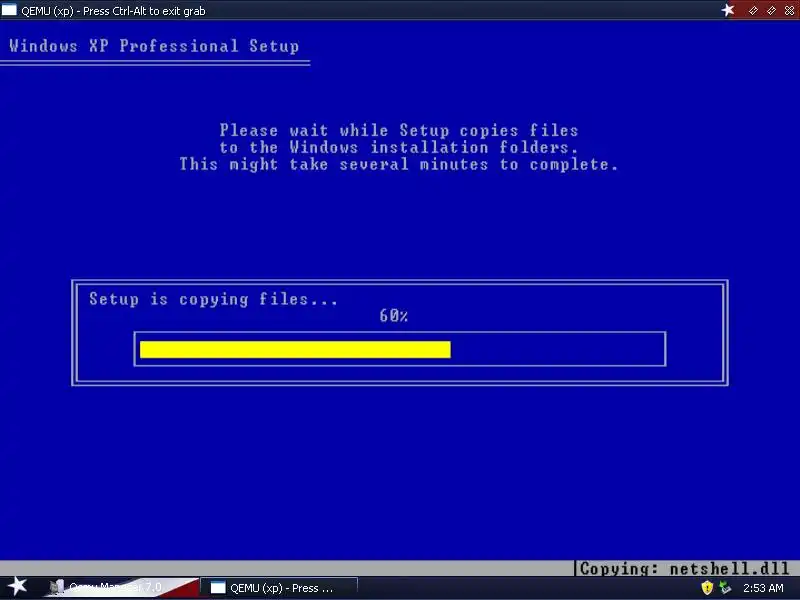Click 'Please wait while Setup copies files' line
Viewport: 800px width, 600px height.
point(399,131)
